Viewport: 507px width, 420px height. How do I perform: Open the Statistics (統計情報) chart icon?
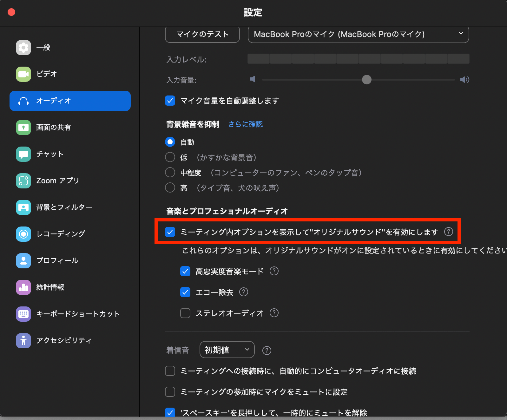23,287
